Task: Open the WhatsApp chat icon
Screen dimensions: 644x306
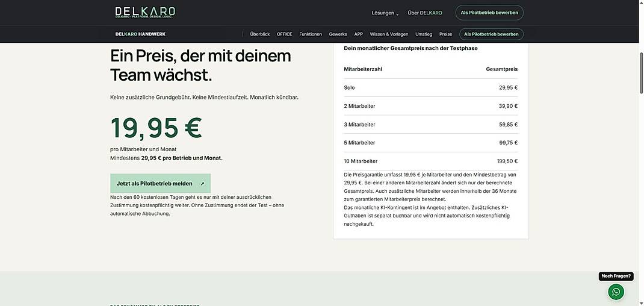Action: tap(616, 292)
